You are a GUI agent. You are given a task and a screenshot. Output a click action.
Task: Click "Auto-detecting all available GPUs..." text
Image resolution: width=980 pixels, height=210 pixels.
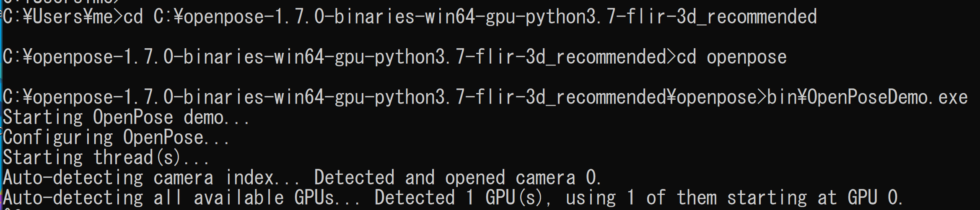click(181, 198)
